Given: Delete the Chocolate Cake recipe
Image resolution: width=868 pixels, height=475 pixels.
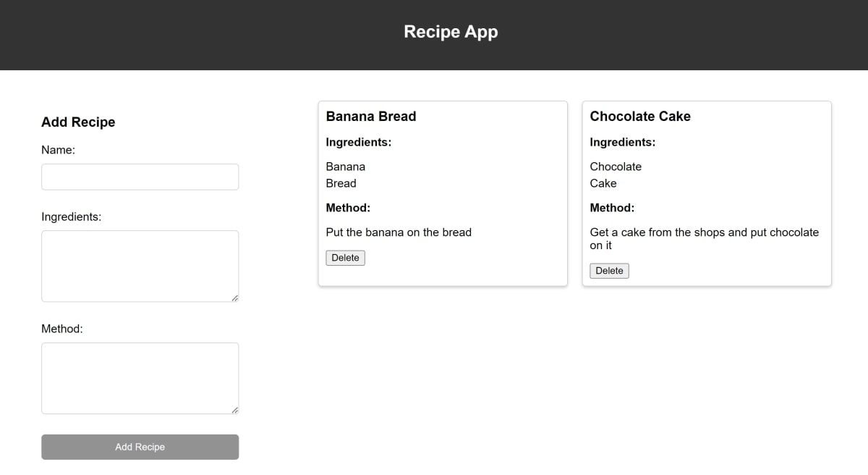Looking at the screenshot, I should coord(609,271).
